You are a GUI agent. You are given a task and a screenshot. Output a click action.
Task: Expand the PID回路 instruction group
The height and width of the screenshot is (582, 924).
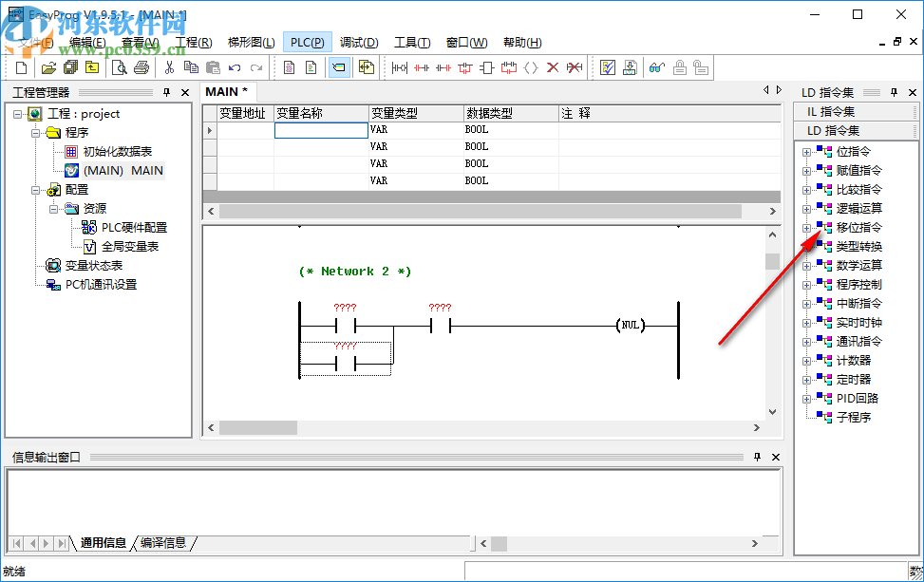click(x=806, y=399)
